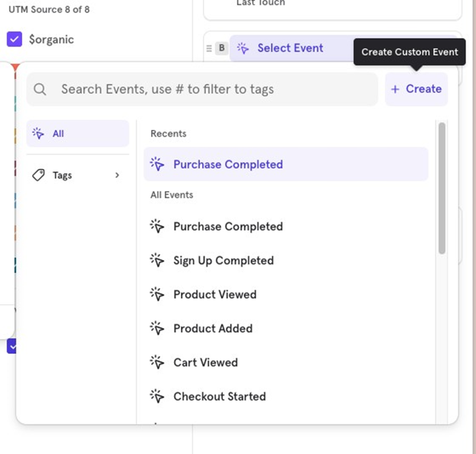Click the drag handle next to the B badge

[x=209, y=49]
